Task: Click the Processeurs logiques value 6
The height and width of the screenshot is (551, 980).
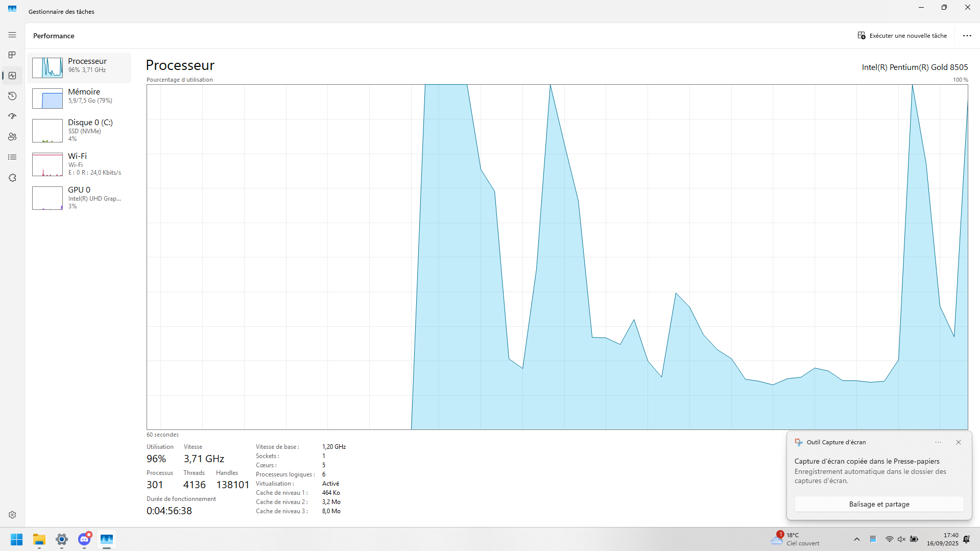Action: [324, 474]
